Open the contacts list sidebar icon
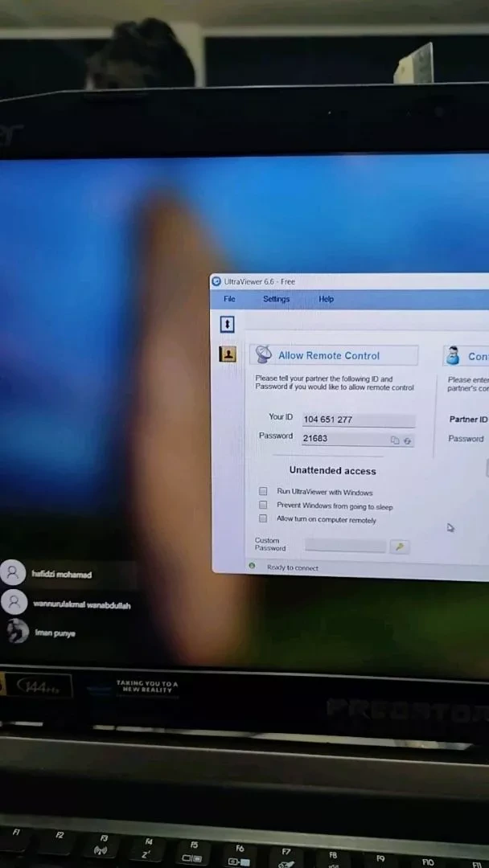Image resolution: width=489 pixels, height=868 pixels. point(228,354)
